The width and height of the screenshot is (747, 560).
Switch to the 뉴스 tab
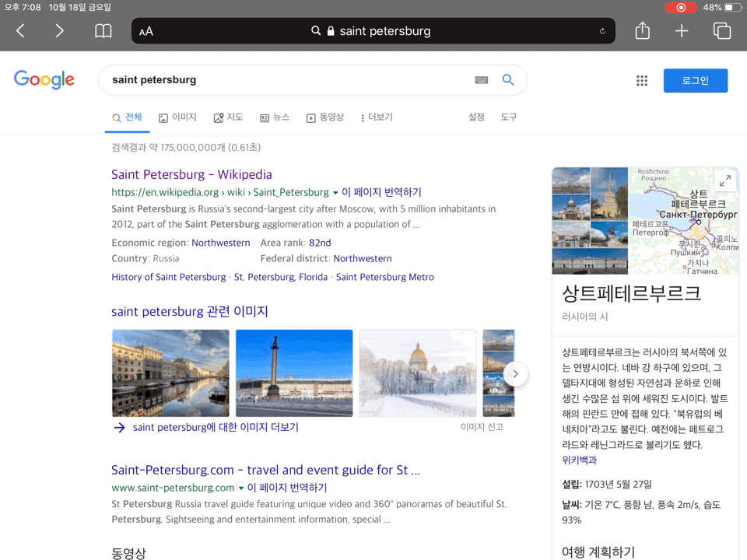(x=275, y=117)
